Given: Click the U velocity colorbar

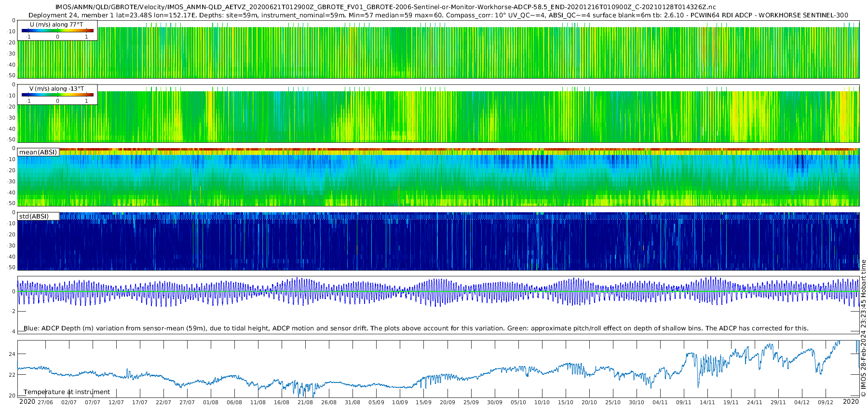Looking at the screenshot, I should [57, 31].
